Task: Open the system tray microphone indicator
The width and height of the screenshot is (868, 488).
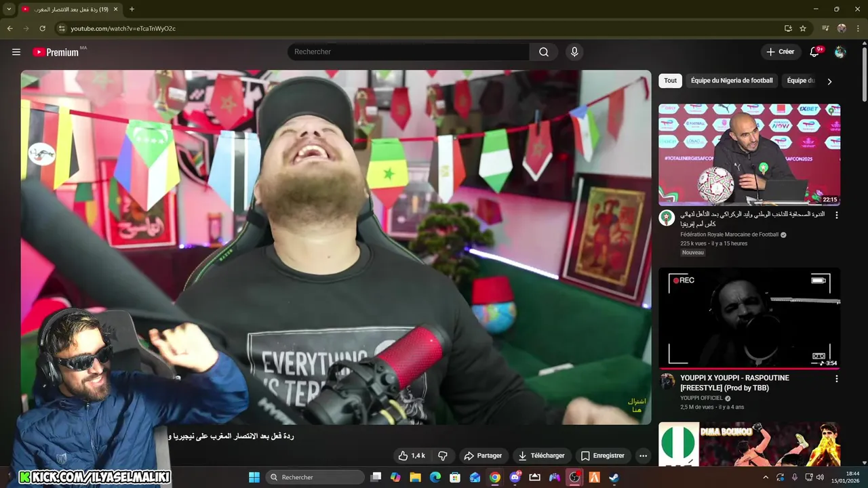Action: (x=795, y=477)
